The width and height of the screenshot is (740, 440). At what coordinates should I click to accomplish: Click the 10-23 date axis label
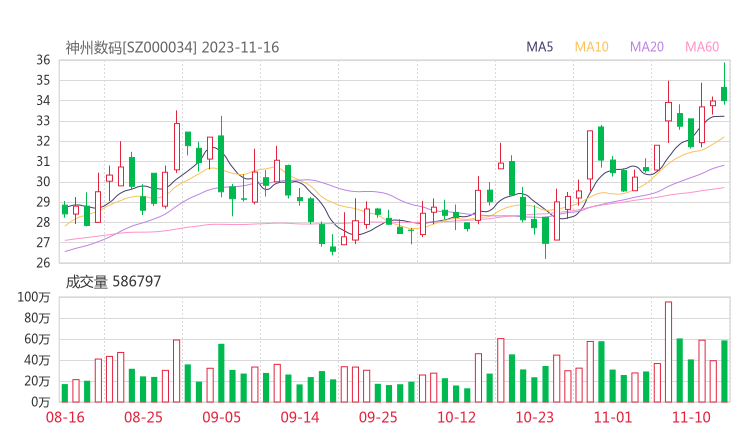pyautogui.click(x=534, y=417)
